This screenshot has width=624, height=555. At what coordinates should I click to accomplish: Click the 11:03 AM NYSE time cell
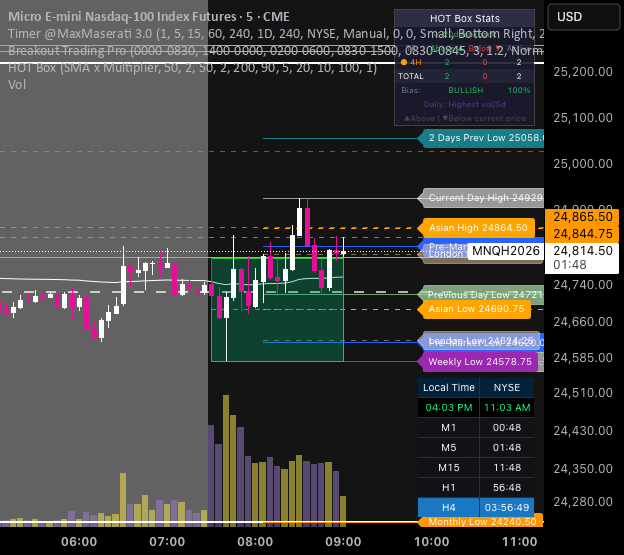click(x=507, y=407)
